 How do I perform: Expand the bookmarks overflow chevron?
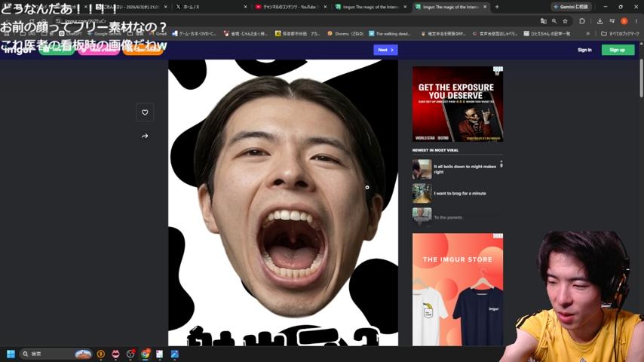tap(587, 33)
